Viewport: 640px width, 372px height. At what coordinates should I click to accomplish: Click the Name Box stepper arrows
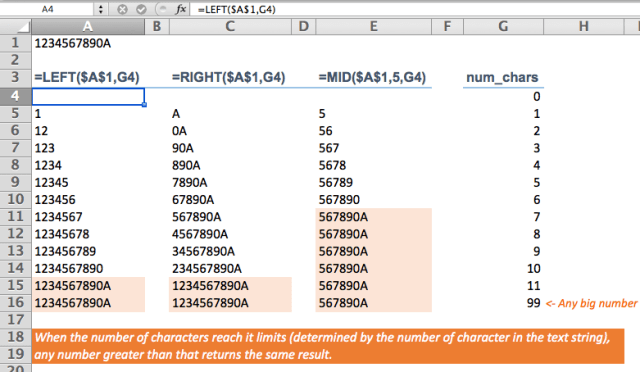101,9
